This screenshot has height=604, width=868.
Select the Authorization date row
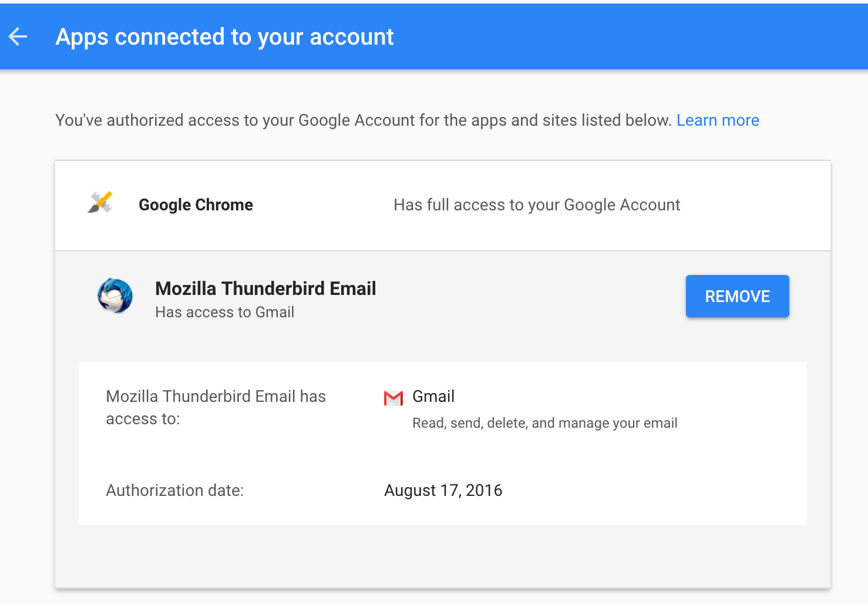[235, 490]
